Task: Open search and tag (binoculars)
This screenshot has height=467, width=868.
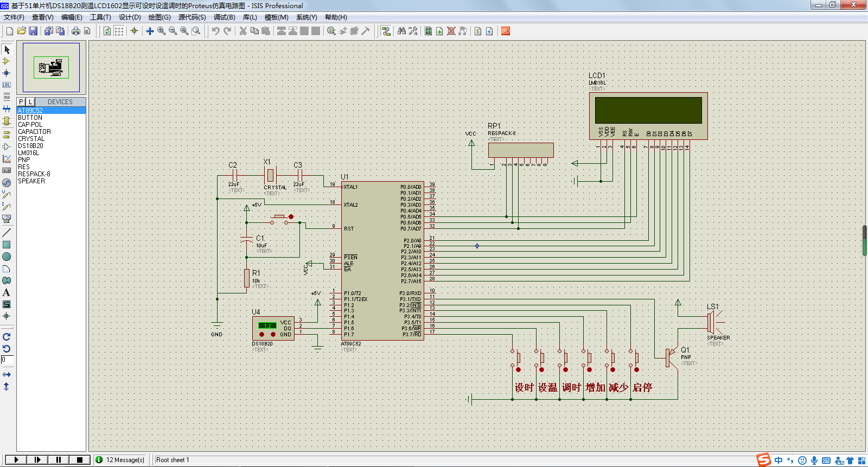Action: click(x=401, y=31)
